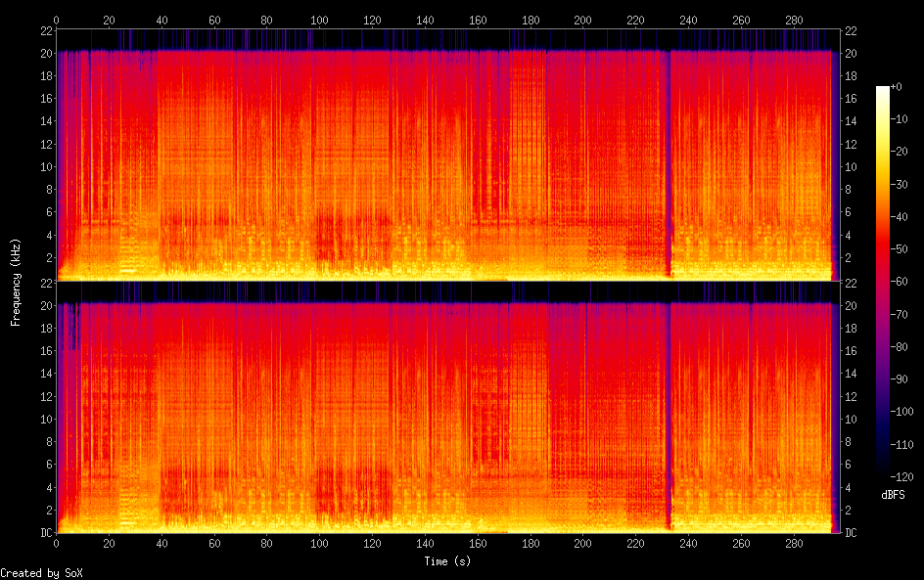This screenshot has height=580, width=924.
Task: Click the dBFS label under the color scale
Action: (893, 496)
